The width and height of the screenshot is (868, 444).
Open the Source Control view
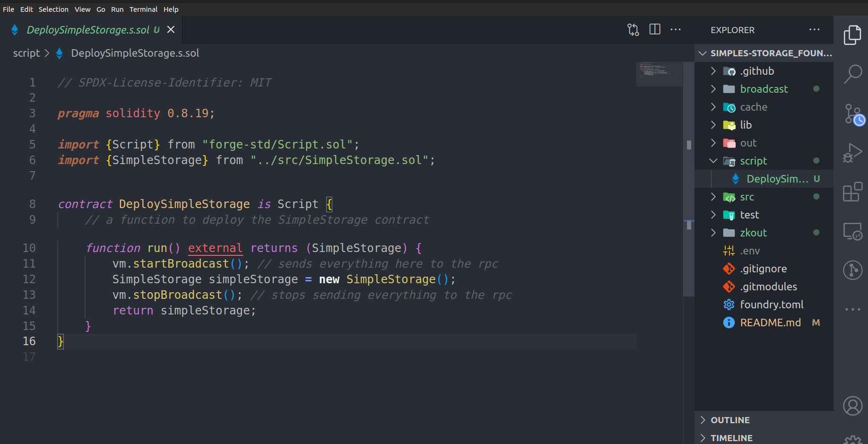pyautogui.click(x=854, y=115)
